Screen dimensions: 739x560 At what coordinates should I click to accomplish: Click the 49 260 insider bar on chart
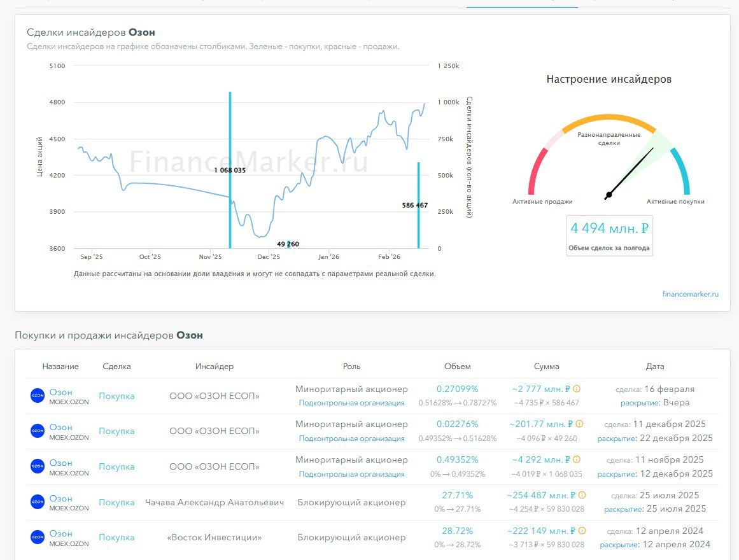[x=288, y=244]
